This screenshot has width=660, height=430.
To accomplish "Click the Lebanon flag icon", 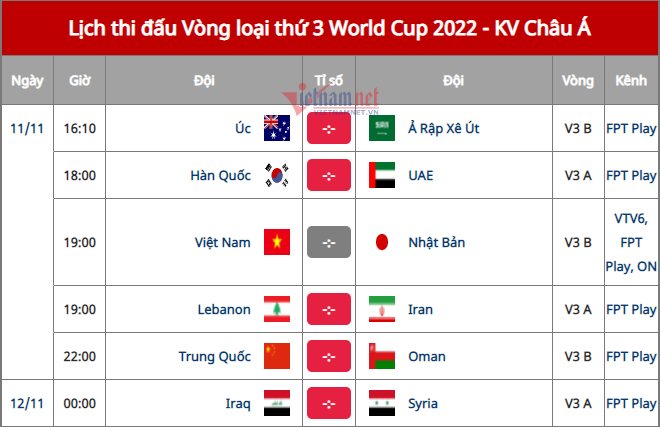I will click(x=276, y=309).
